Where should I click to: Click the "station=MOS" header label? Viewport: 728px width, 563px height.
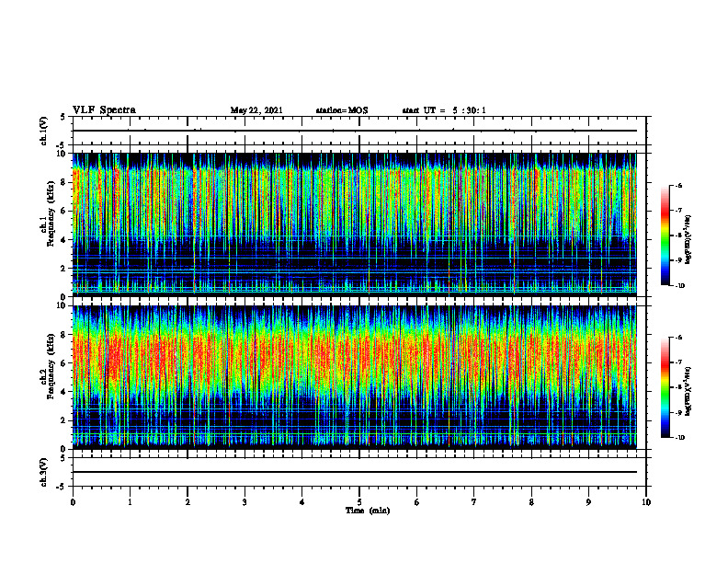tap(342, 110)
